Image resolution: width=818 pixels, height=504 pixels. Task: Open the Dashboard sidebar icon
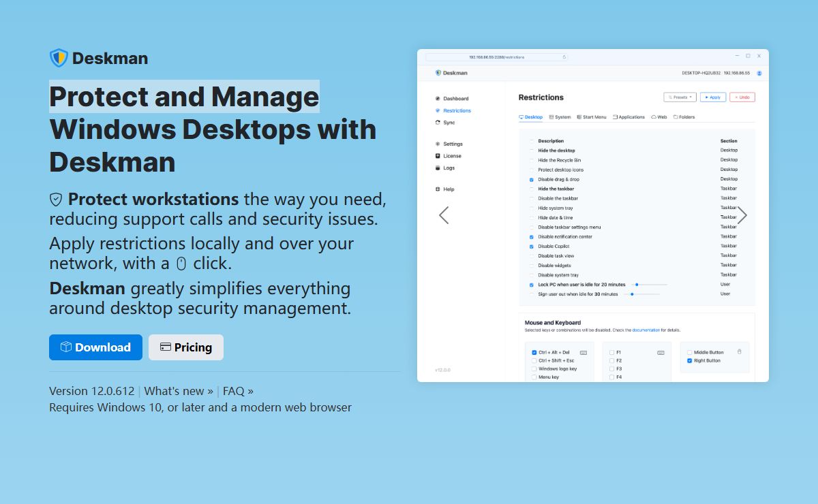(x=438, y=99)
